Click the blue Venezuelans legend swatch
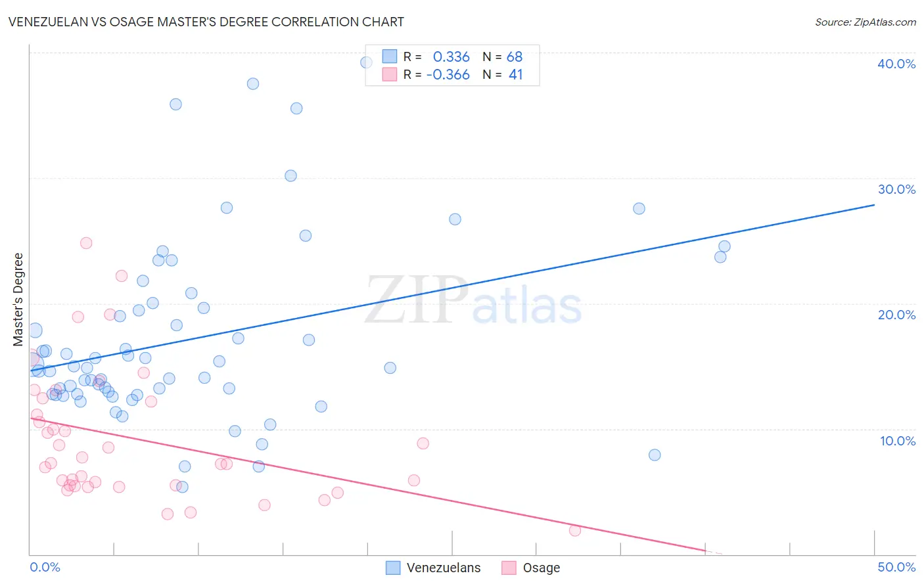Image resolution: width=924 pixels, height=586 pixels. click(393, 568)
